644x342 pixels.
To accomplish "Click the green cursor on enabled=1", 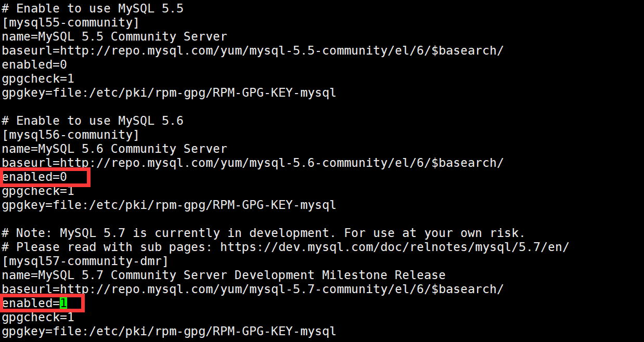I will point(63,303).
